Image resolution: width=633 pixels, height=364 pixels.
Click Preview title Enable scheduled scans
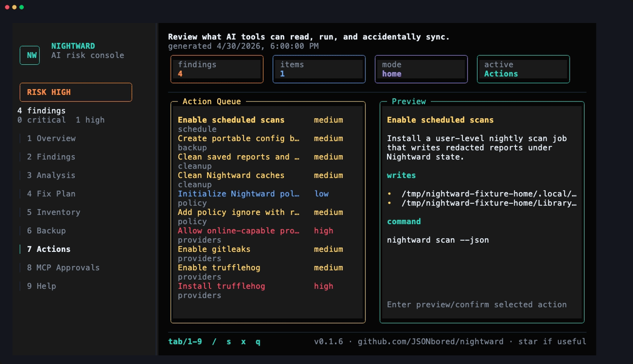click(440, 120)
